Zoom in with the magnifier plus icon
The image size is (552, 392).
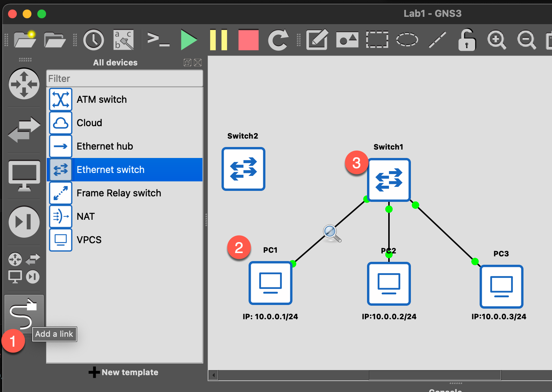pyautogui.click(x=496, y=40)
